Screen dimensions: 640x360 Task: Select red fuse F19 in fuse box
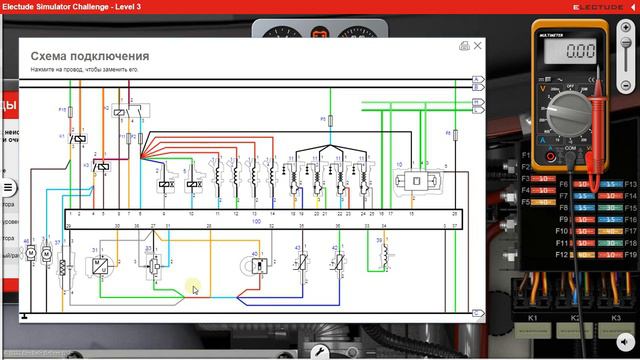click(x=610, y=255)
